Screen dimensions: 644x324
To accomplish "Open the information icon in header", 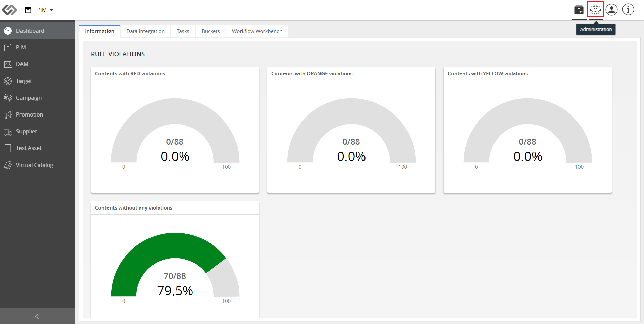I will click(x=628, y=10).
